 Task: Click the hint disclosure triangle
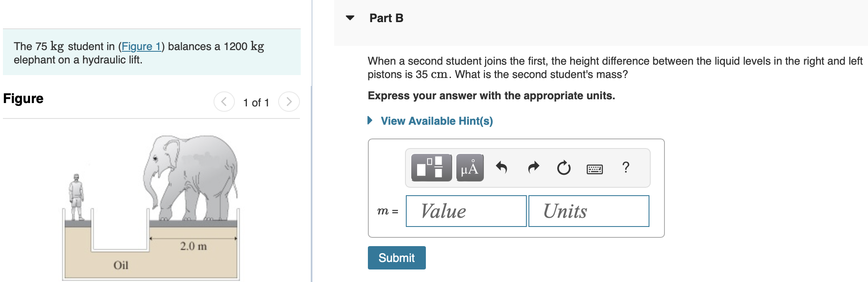pos(370,121)
